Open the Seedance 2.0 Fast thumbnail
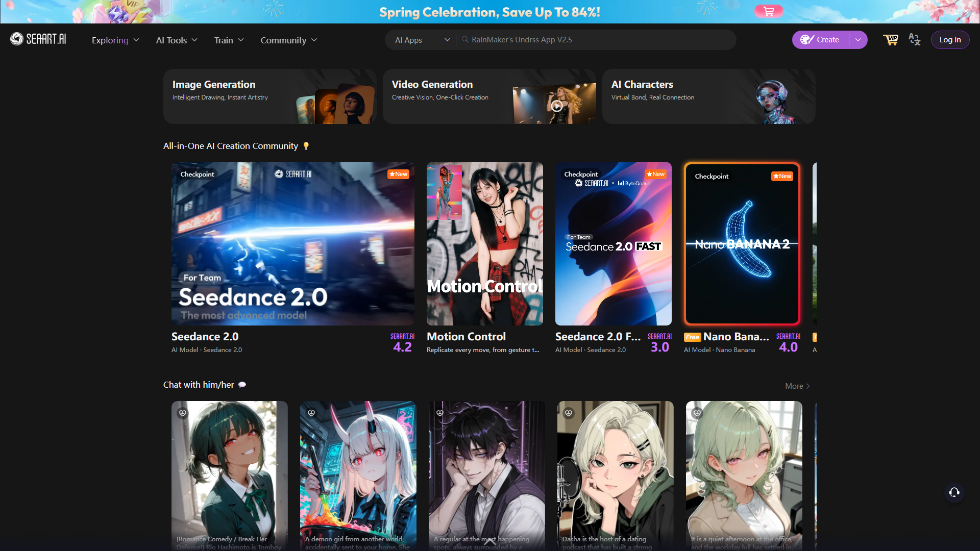 click(x=614, y=244)
